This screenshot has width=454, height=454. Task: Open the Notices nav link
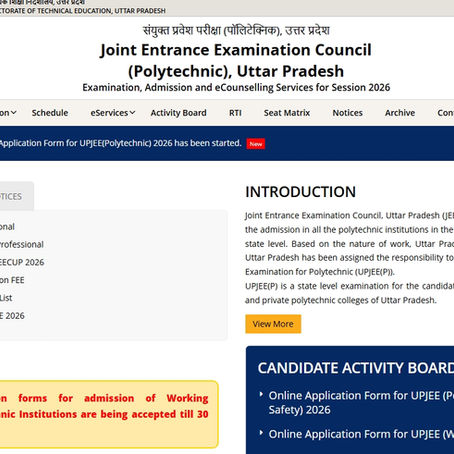coord(347,113)
